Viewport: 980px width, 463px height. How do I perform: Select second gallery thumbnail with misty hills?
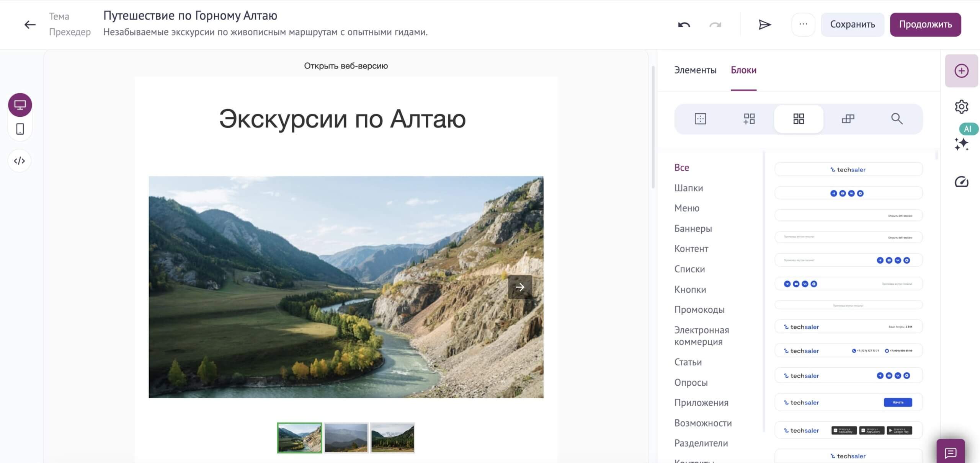pos(346,438)
